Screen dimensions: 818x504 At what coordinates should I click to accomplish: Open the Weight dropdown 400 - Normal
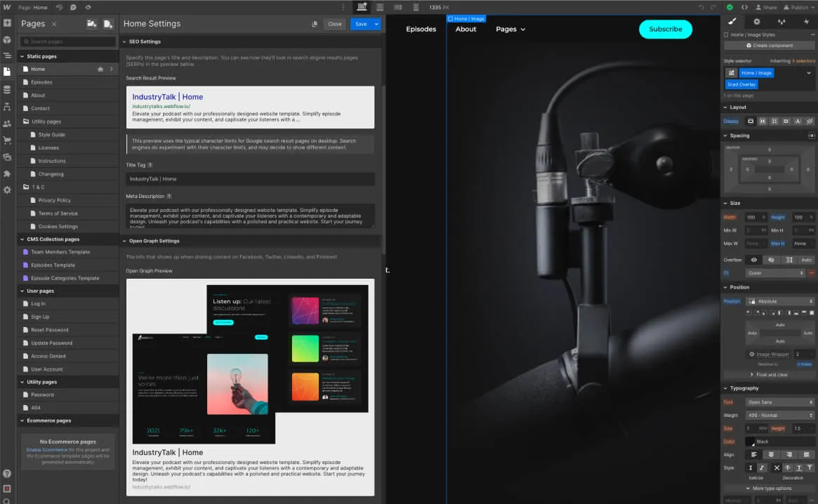(780, 416)
